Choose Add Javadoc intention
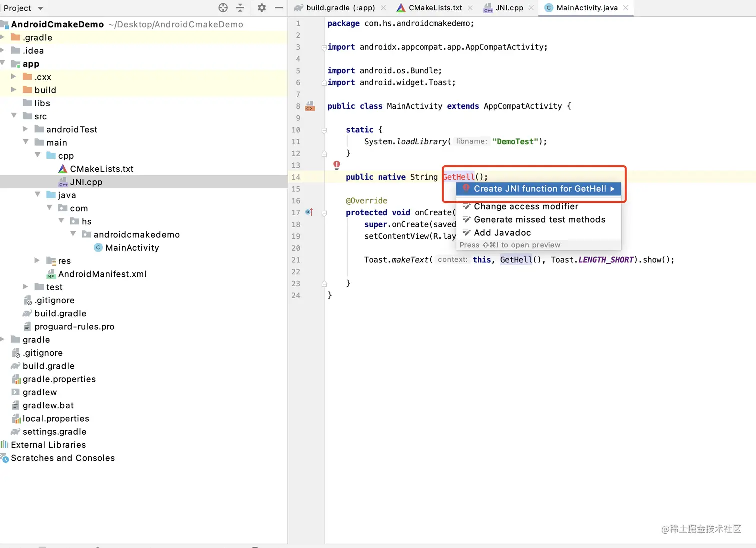The height and width of the screenshot is (548, 756). [x=539, y=232]
